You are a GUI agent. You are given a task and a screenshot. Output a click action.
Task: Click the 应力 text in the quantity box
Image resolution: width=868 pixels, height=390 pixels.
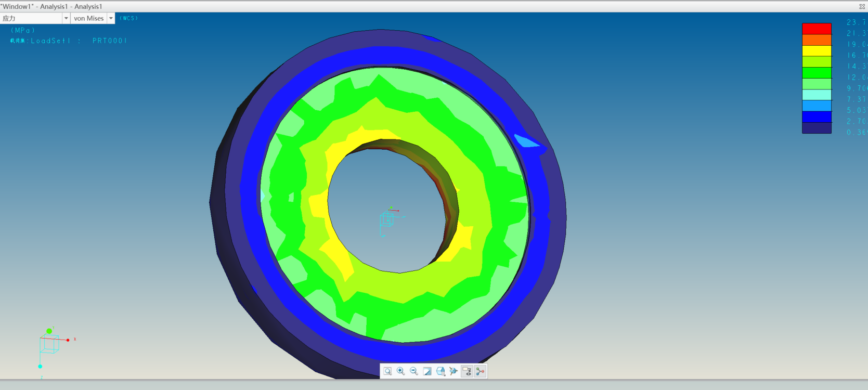[9, 18]
